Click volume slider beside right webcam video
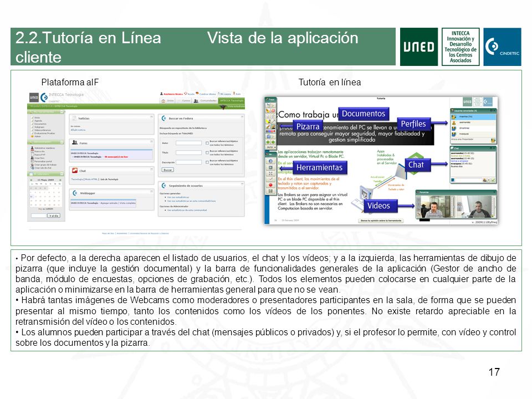This screenshot has width=532, height=399. point(494,206)
